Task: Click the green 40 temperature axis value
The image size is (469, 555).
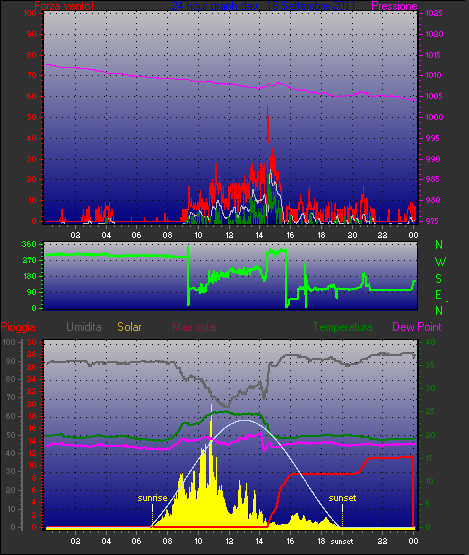Action: (430, 342)
